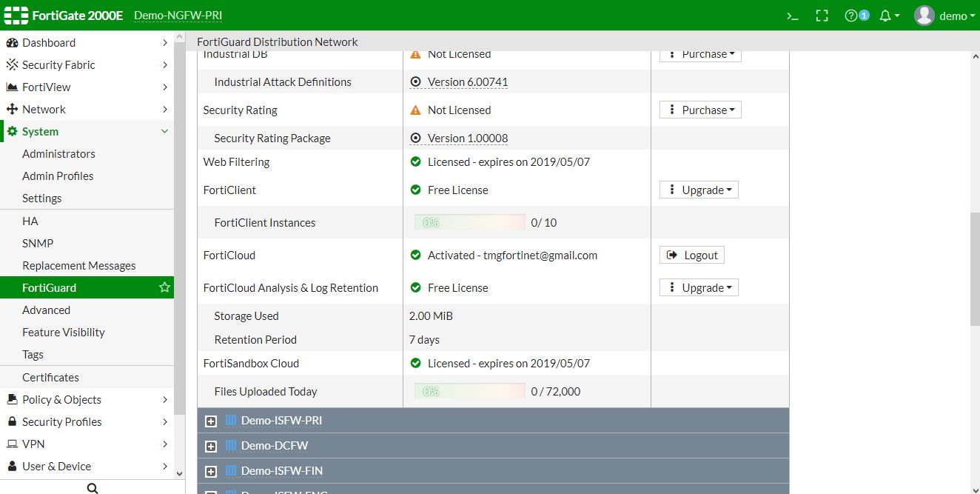Select Feature Visibility in sidebar
980x494 pixels.
pyautogui.click(x=64, y=332)
